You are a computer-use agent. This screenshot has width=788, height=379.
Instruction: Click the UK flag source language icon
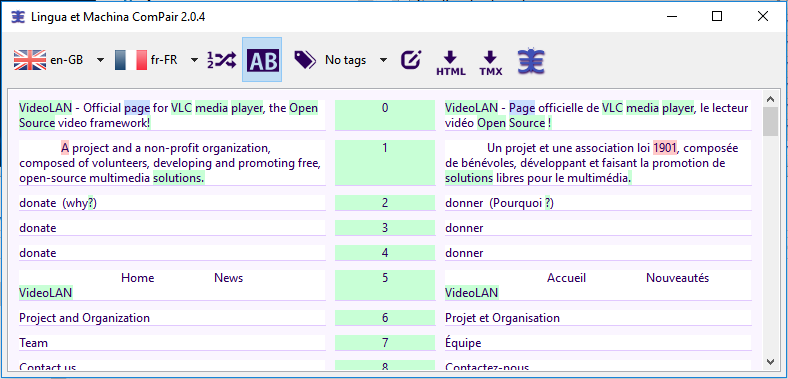(30, 60)
